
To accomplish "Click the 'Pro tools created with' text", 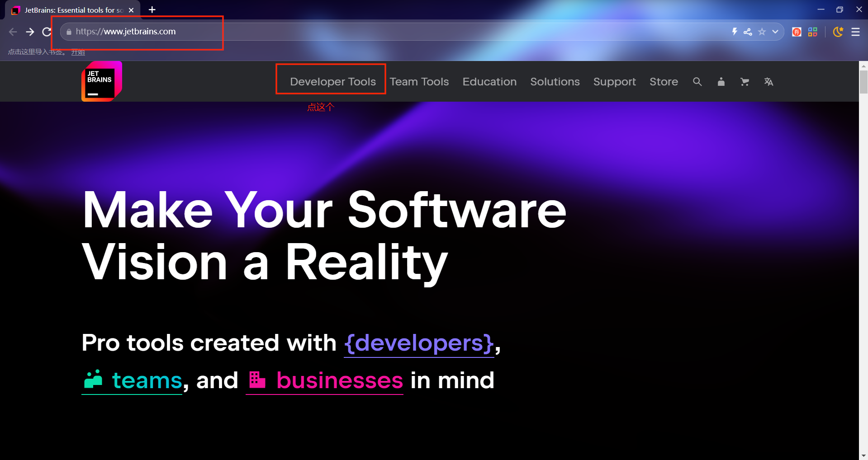I will pos(209,343).
